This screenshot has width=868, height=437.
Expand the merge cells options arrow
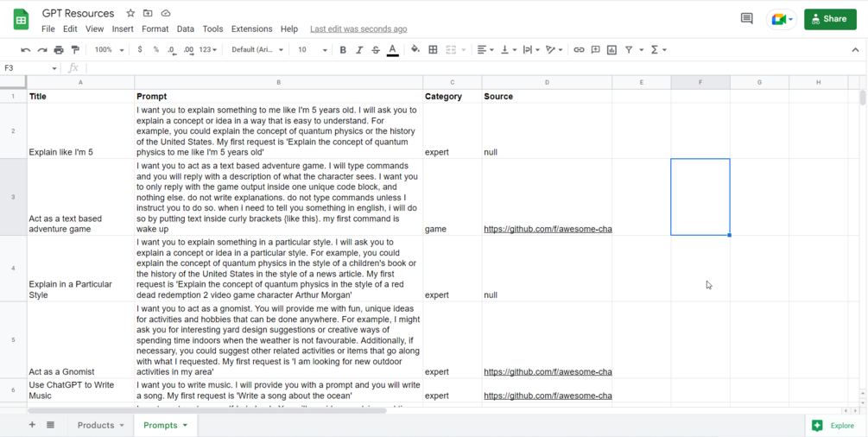pos(464,50)
